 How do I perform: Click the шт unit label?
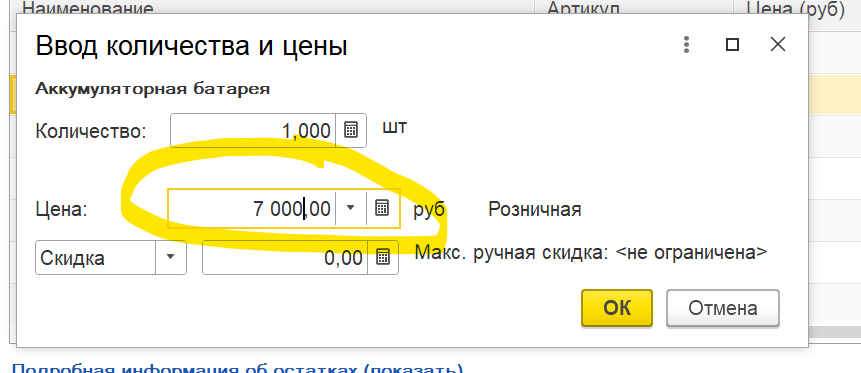point(395,127)
